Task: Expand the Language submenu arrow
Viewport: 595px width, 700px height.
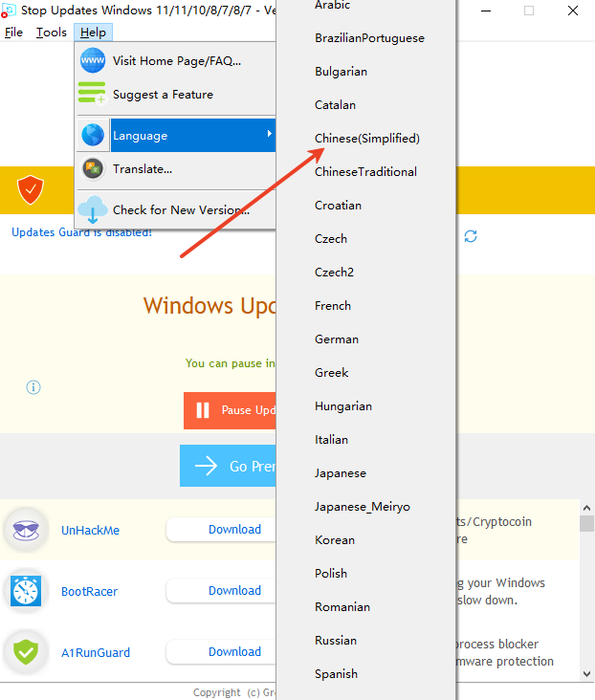Action: [x=269, y=135]
